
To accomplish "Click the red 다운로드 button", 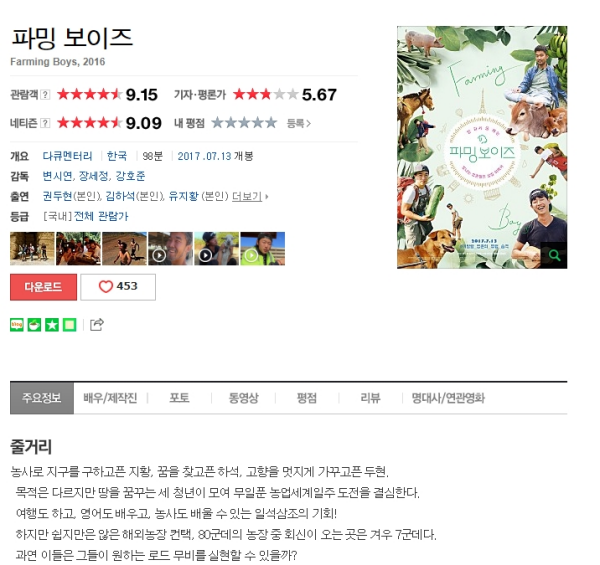I will pyautogui.click(x=43, y=287).
